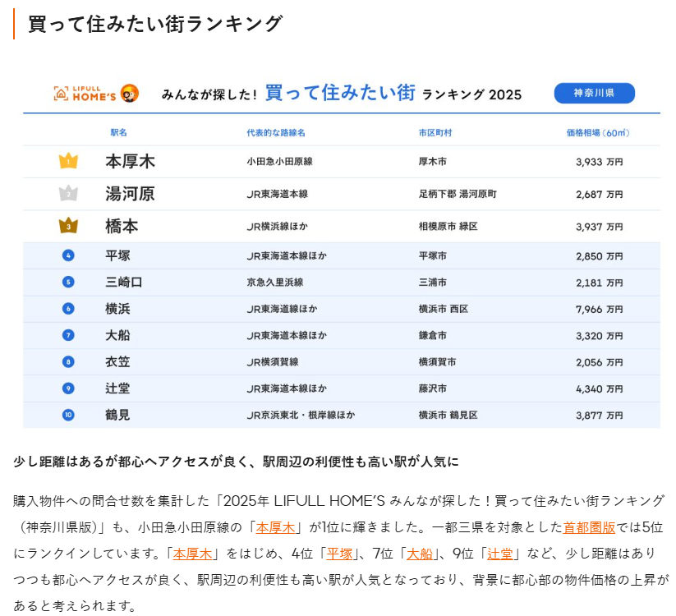676x616 pixels.
Task: Click the 買って住みたい街ランキング page heading
Action: (x=155, y=24)
